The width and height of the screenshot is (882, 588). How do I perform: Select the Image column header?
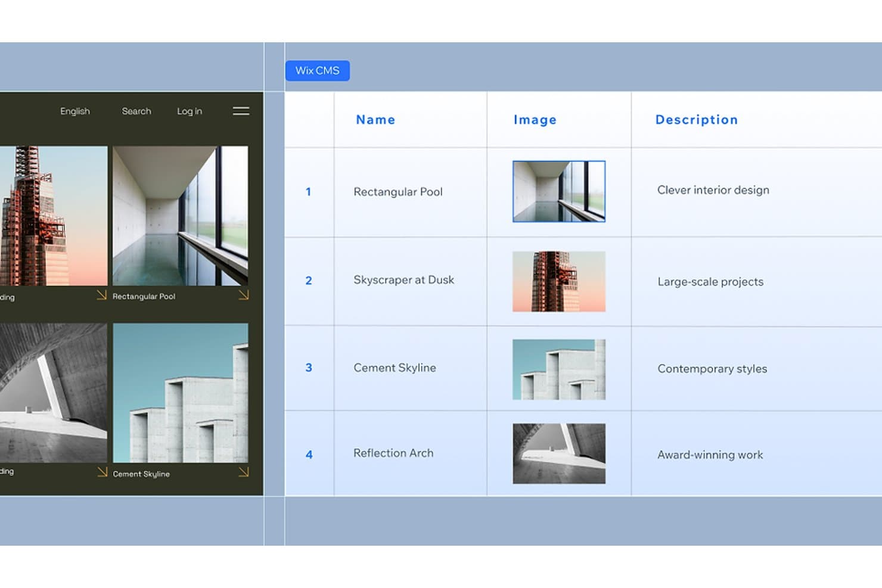click(535, 119)
